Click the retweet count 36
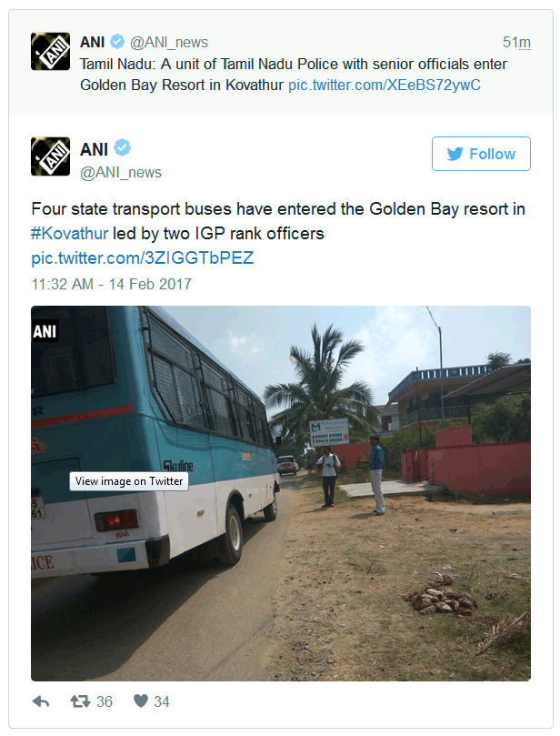 pos(105,701)
